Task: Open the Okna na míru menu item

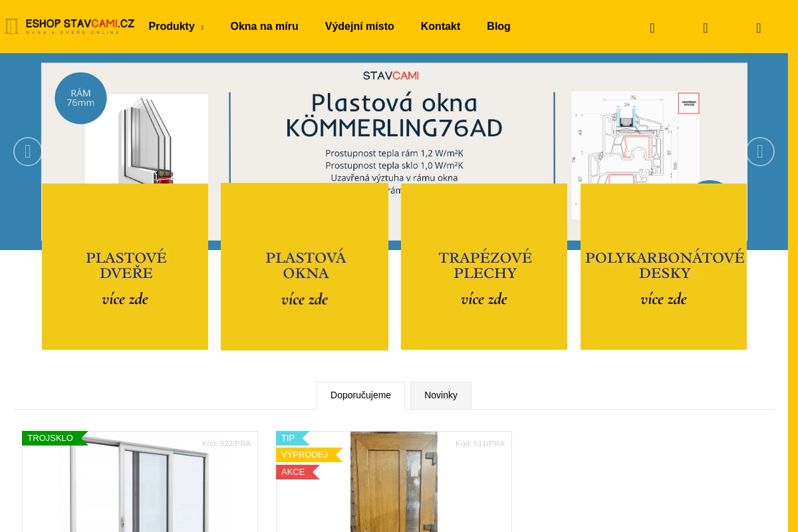Action: click(264, 26)
